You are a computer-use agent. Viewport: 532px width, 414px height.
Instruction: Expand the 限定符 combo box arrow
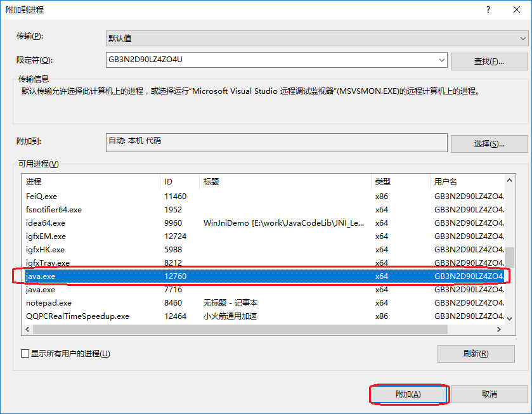click(441, 60)
